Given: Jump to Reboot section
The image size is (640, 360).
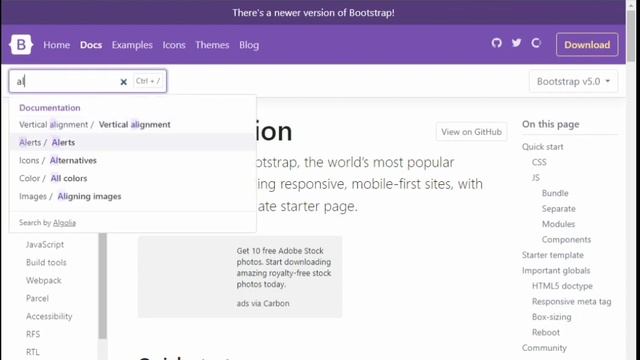Looking at the screenshot, I should pyautogui.click(x=546, y=333).
